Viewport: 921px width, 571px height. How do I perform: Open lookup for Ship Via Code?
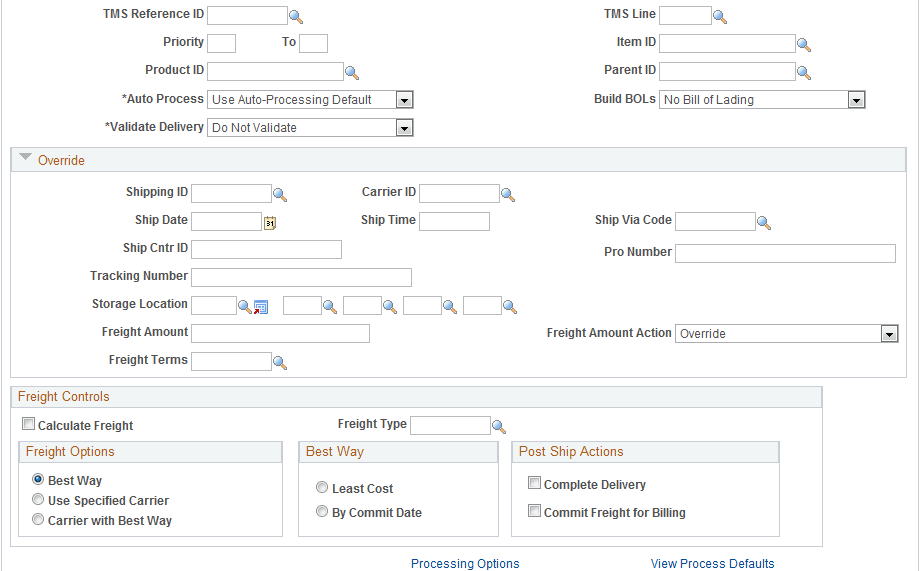pyautogui.click(x=764, y=223)
